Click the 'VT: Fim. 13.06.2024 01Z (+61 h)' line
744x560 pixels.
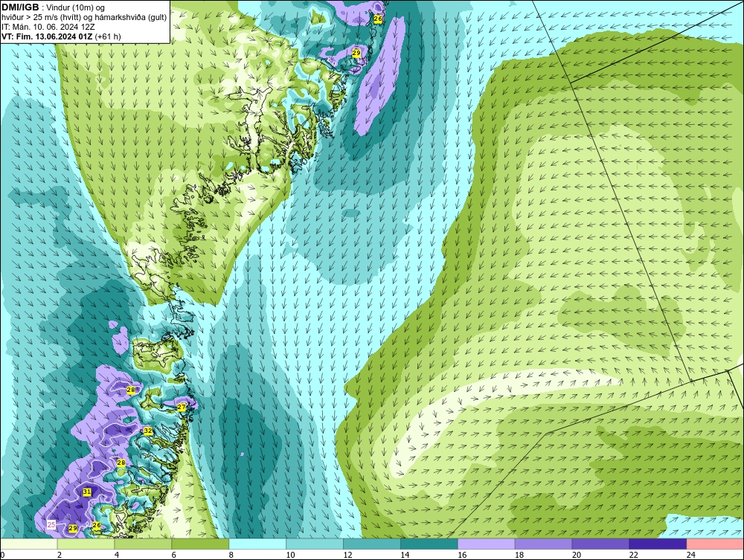pyautogui.click(x=61, y=36)
